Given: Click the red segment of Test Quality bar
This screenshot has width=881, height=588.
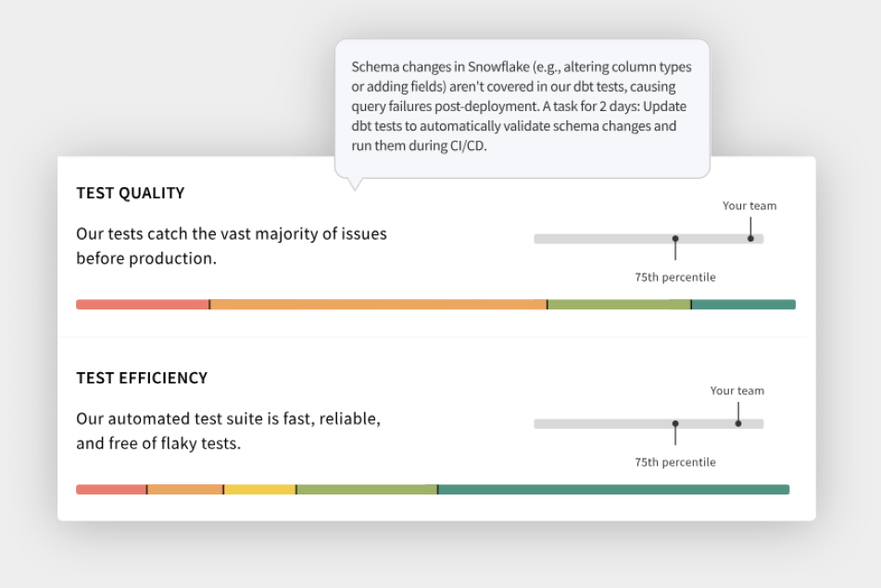Looking at the screenshot, I should [143, 305].
